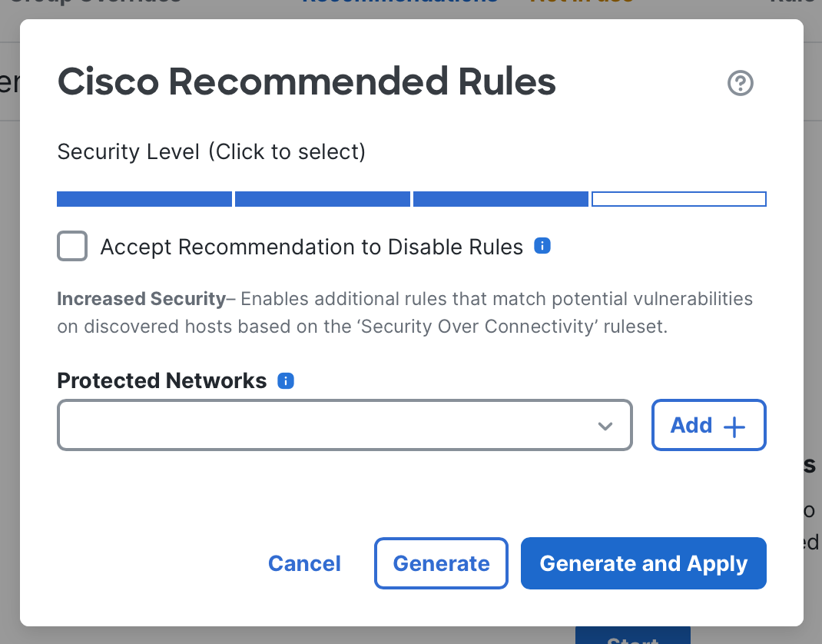Click inside the Protected Networks input field
Screen dimensions: 822x644
(x=307, y=425)
